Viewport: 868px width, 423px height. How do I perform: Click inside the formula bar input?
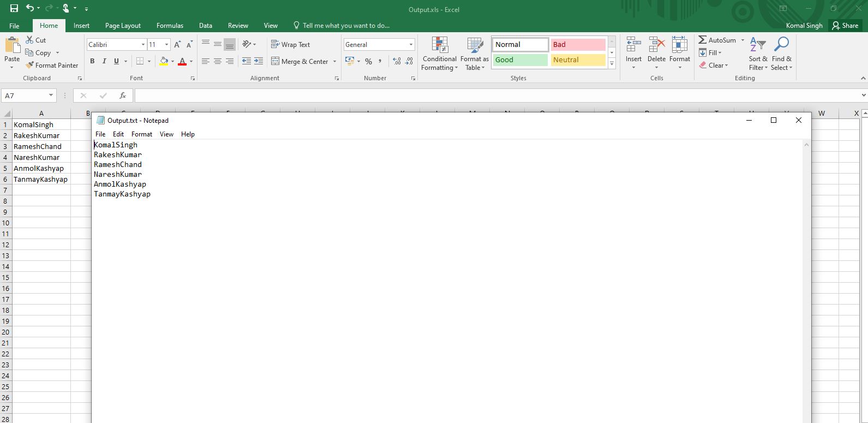coord(491,96)
